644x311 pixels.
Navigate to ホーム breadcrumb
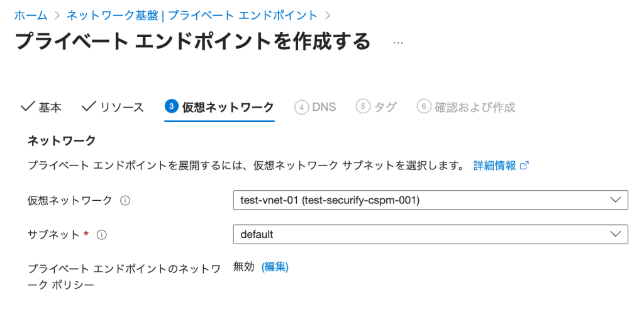30,14
